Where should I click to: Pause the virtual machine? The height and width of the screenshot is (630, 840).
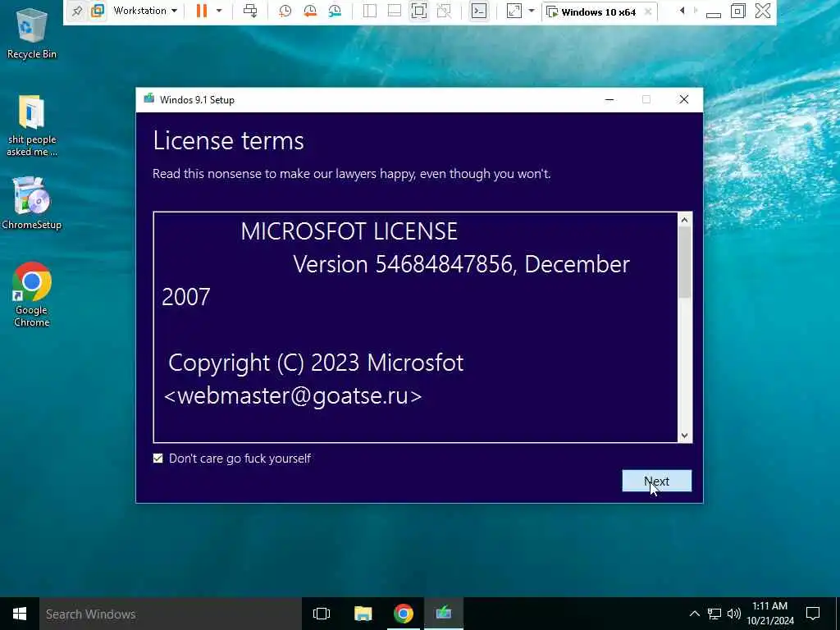[x=202, y=11]
